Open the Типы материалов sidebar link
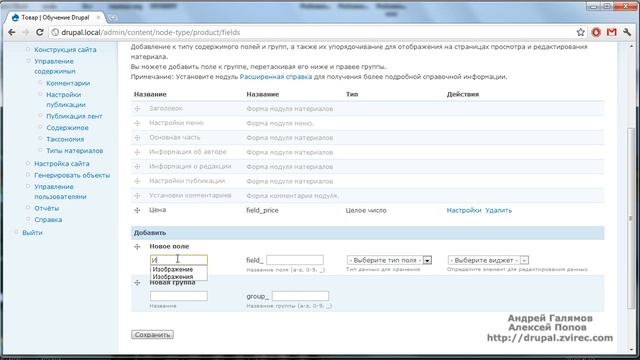The image size is (640, 360). click(x=74, y=150)
